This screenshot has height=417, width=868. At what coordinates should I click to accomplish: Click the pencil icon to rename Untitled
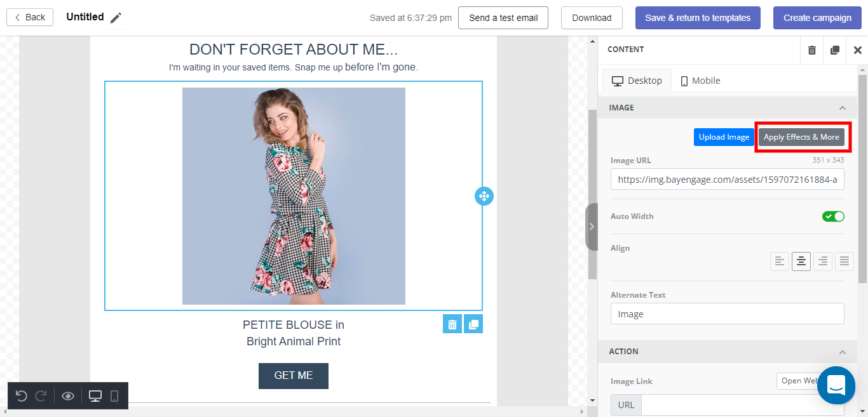pos(115,18)
